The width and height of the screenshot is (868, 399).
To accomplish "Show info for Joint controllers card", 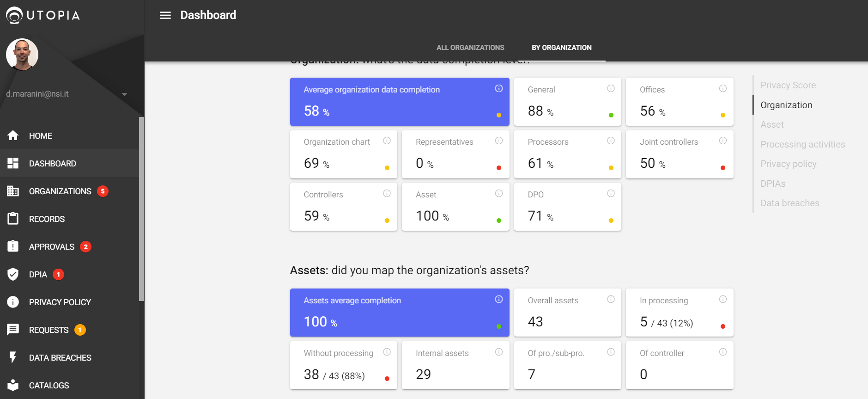I will point(723,141).
